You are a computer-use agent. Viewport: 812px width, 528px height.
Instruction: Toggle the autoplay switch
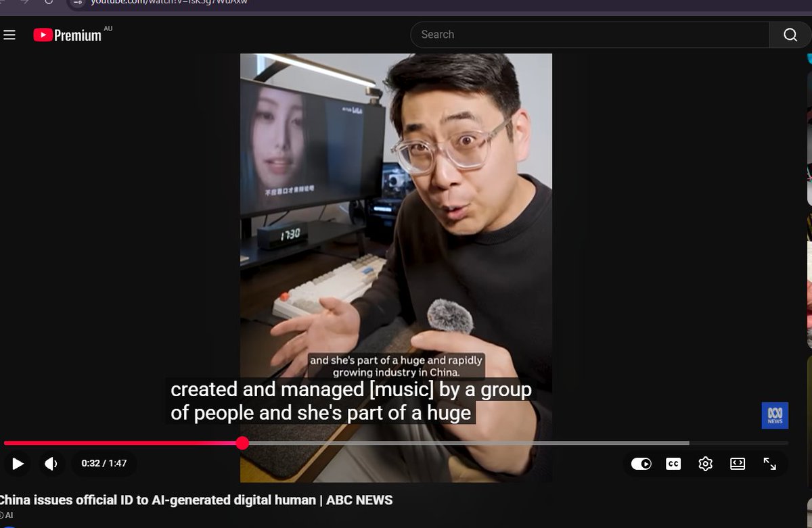coord(641,464)
